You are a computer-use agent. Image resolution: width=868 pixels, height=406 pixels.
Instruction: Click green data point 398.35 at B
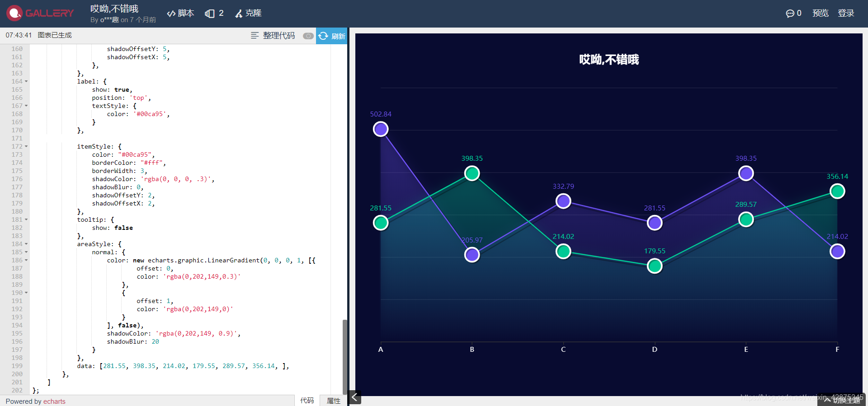coord(472,173)
